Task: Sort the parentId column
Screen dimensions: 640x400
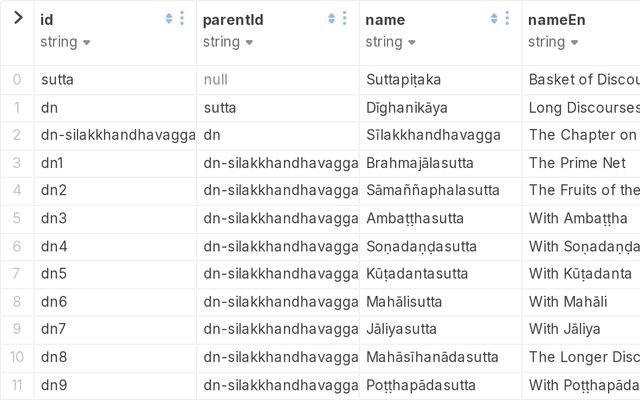Action: coord(332,18)
